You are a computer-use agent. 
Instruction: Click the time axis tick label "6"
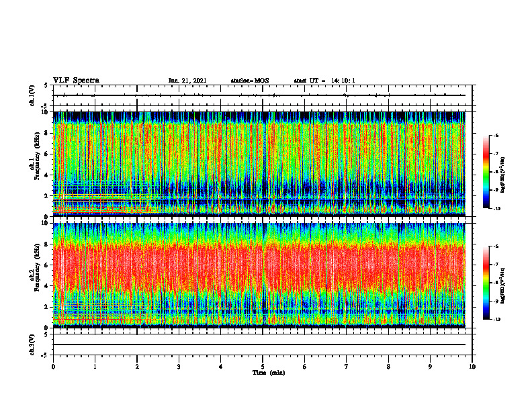[x=305, y=367]
